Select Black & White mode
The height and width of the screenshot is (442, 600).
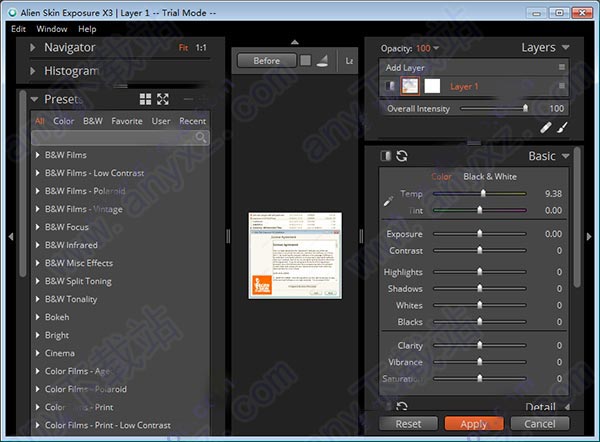(x=490, y=176)
